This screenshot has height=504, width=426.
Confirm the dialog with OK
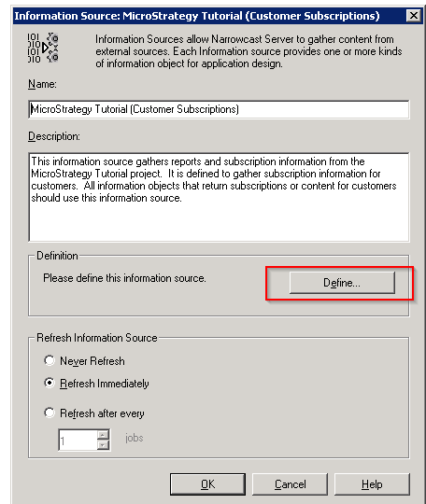point(207,484)
